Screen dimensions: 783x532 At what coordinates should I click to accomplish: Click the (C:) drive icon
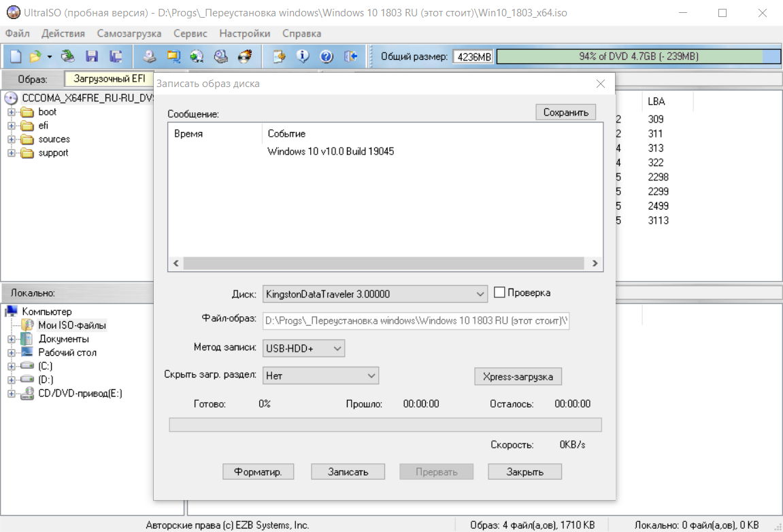27,366
